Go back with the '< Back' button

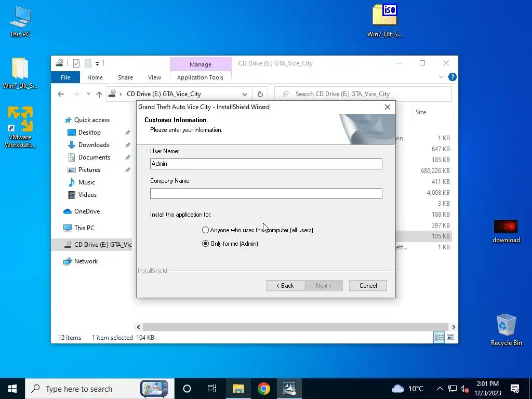tap(285, 286)
